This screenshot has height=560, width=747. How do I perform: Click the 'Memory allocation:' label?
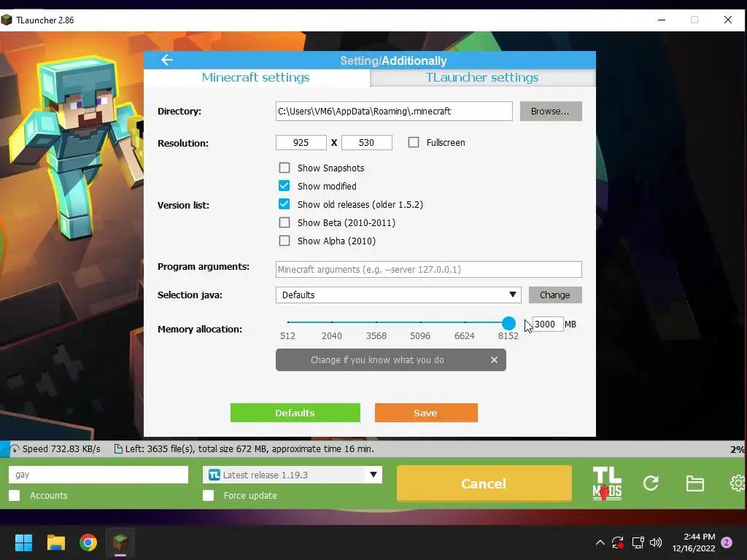200,329
